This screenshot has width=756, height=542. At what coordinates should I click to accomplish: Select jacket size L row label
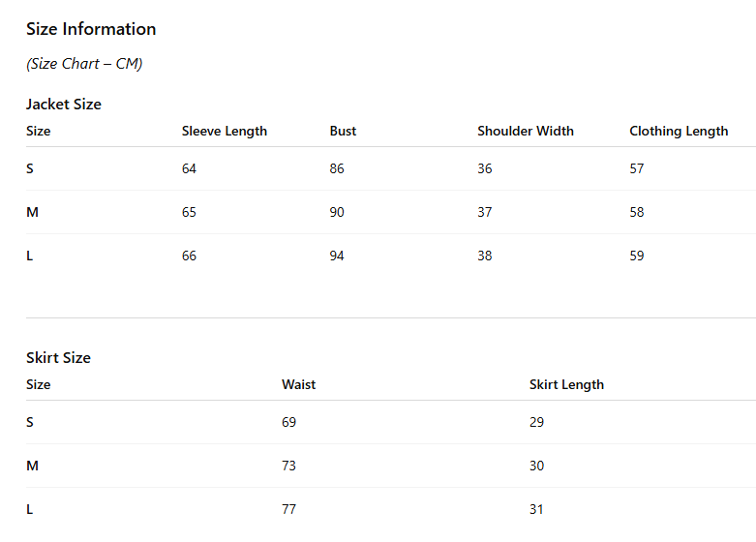[x=29, y=256]
